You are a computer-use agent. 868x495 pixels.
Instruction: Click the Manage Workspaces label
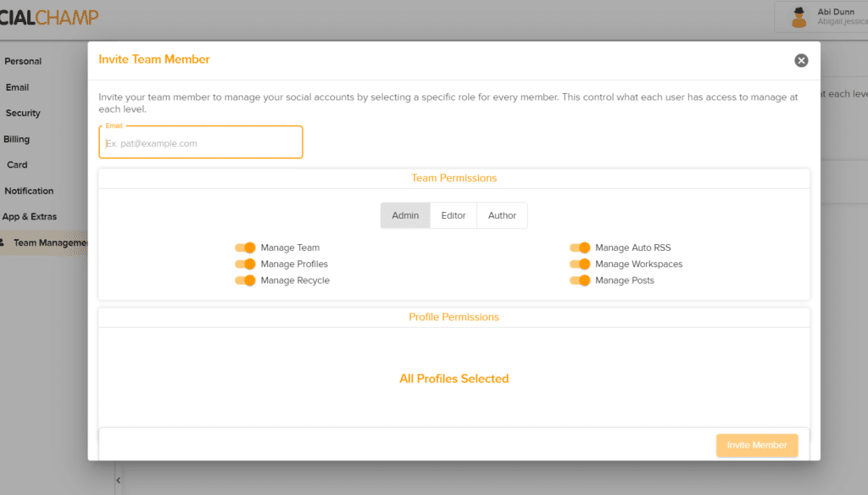[x=639, y=264]
